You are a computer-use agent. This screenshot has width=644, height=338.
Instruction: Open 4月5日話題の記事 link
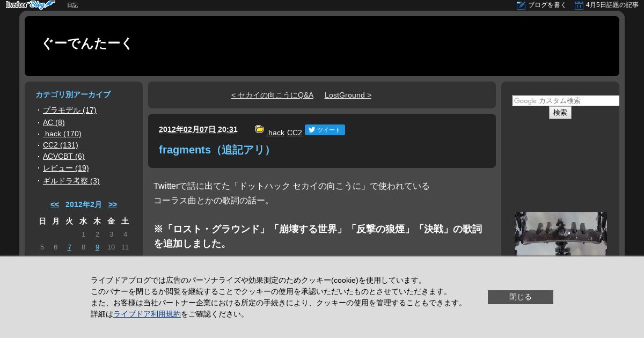click(612, 5)
